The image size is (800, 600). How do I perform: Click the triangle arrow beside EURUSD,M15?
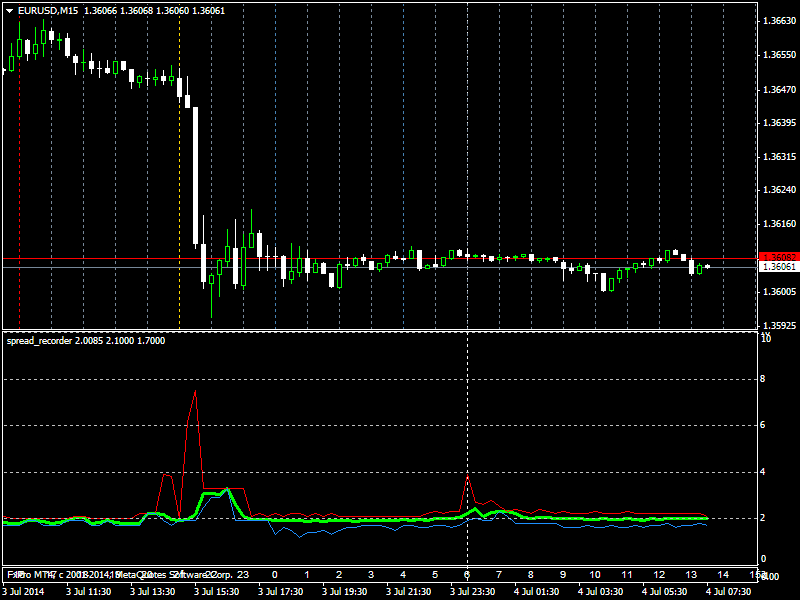pos(9,10)
